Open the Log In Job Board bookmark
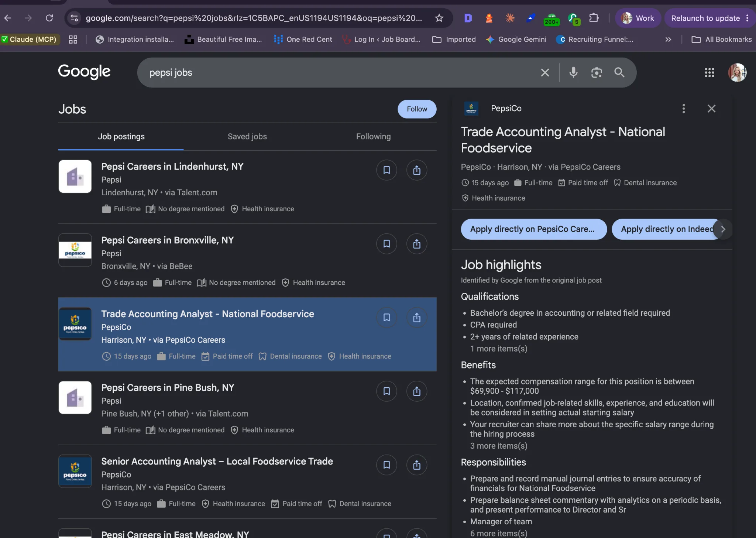756x538 pixels. pyautogui.click(x=381, y=40)
